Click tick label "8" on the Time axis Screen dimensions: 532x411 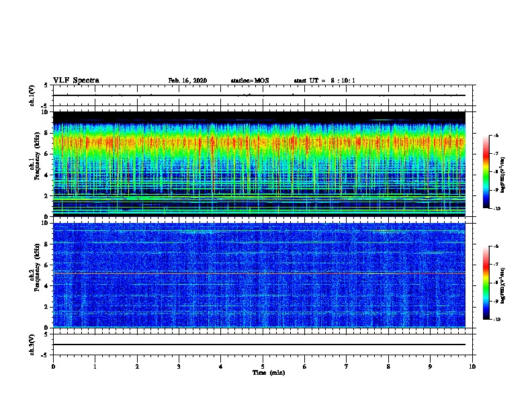[x=388, y=367]
